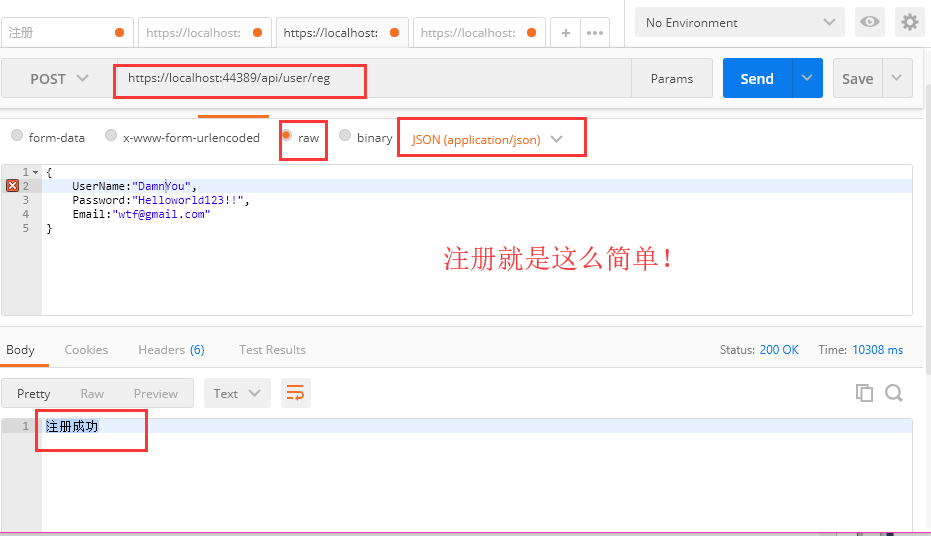
Task: Toggle line wrap icon in response toolbar
Action: pos(295,393)
